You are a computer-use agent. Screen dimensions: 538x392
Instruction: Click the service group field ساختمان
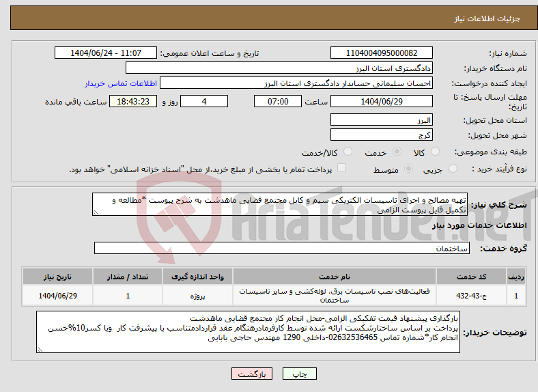pyautogui.click(x=282, y=248)
